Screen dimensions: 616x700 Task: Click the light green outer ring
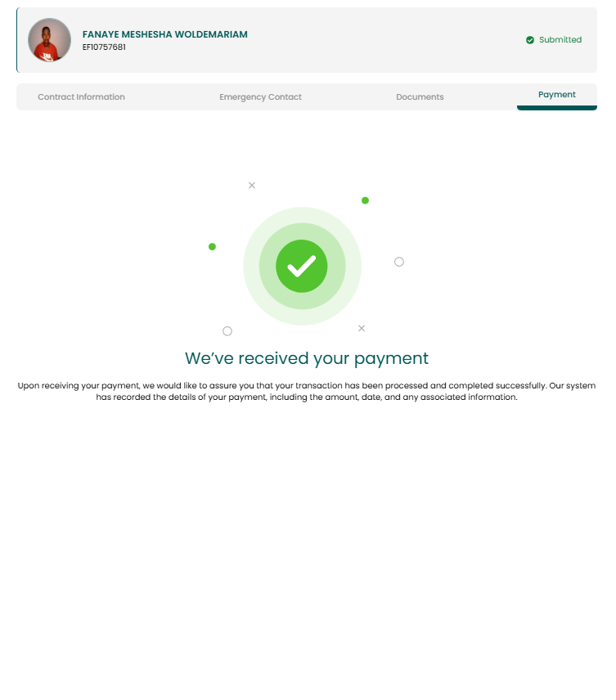coord(302,214)
